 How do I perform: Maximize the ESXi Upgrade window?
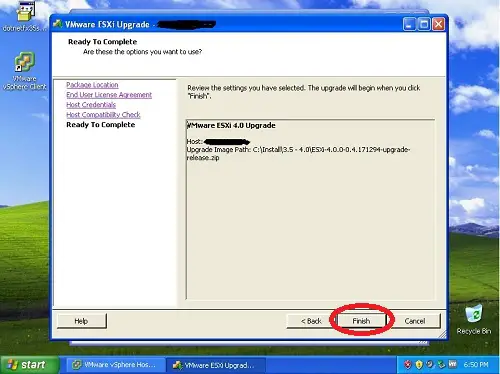(424, 24)
